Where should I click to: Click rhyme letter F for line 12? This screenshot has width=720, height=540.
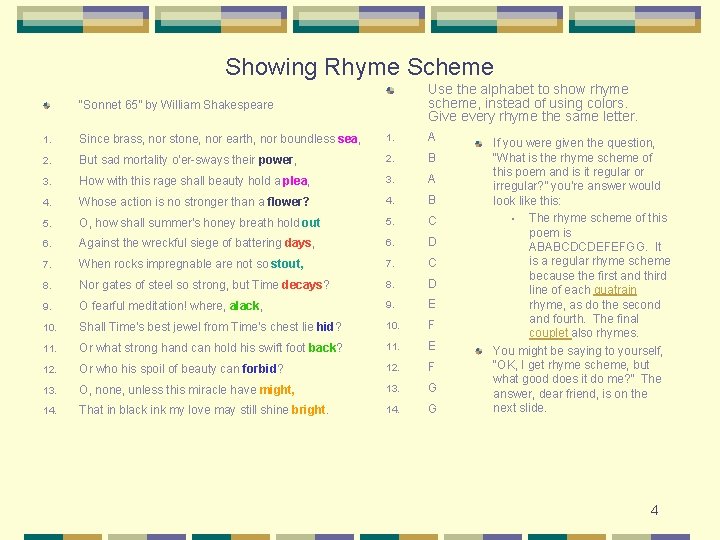coord(432,367)
